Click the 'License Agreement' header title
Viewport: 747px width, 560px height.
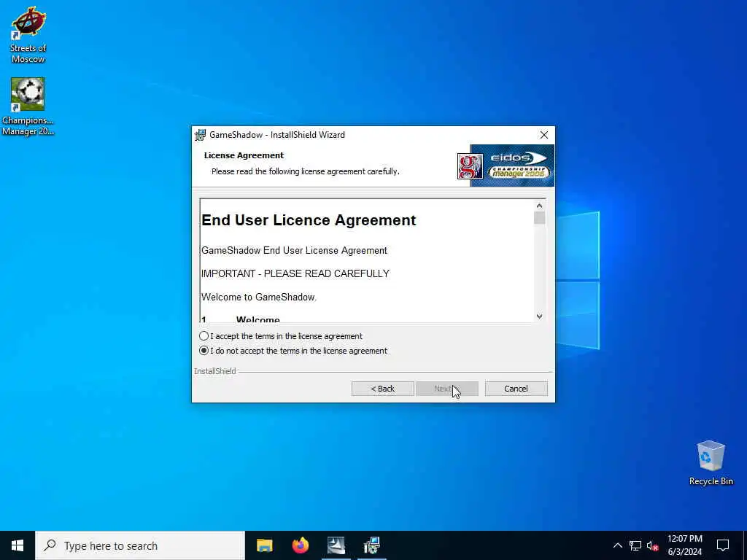click(x=244, y=155)
